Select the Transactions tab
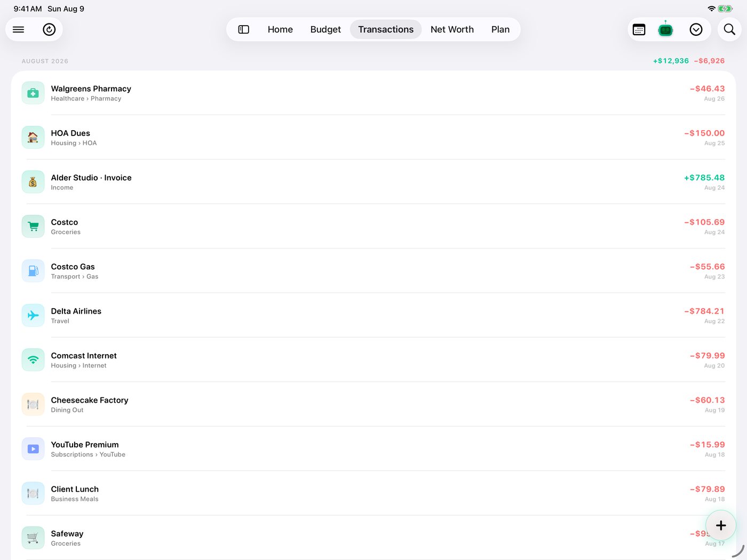The image size is (747, 560). pyautogui.click(x=386, y=29)
